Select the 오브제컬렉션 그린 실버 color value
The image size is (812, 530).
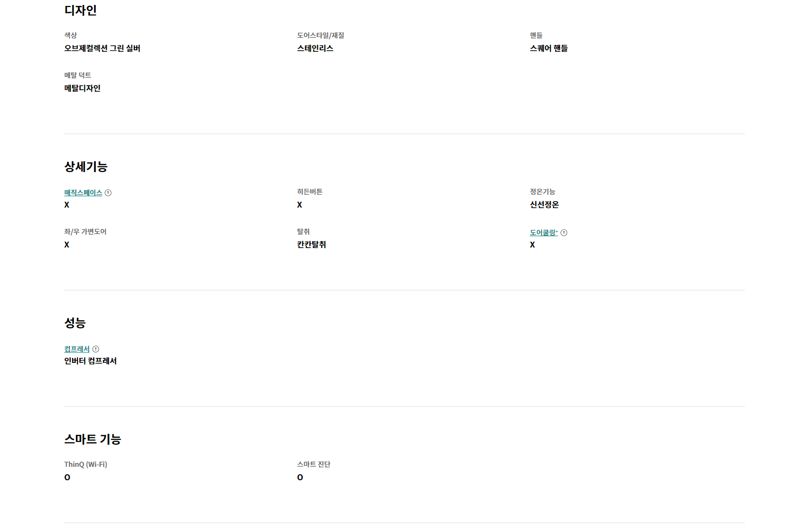pyautogui.click(x=102, y=48)
